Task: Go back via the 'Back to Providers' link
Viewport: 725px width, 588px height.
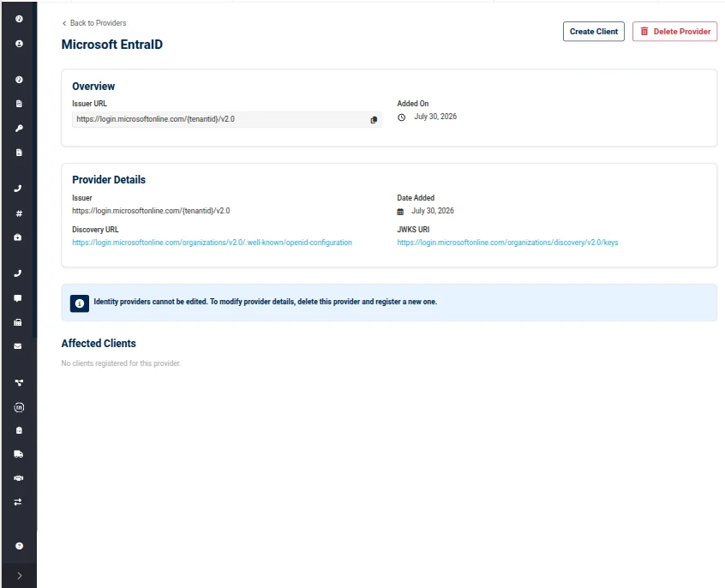Action: pos(94,22)
